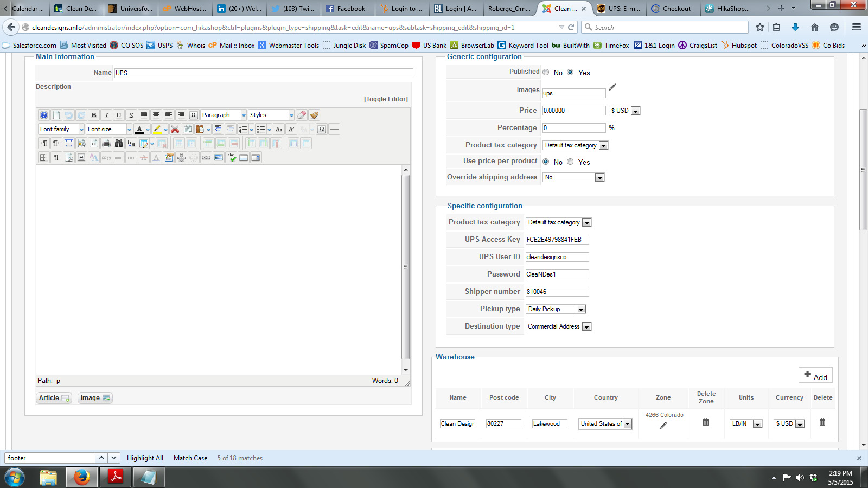Switch to the UPS: E-m... browser tab
The height and width of the screenshot is (488, 868).
tap(618, 8)
